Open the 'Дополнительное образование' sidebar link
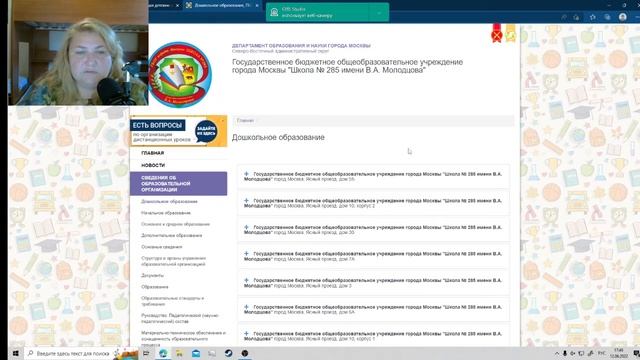The height and width of the screenshot is (360, 640). pos(171,236)
